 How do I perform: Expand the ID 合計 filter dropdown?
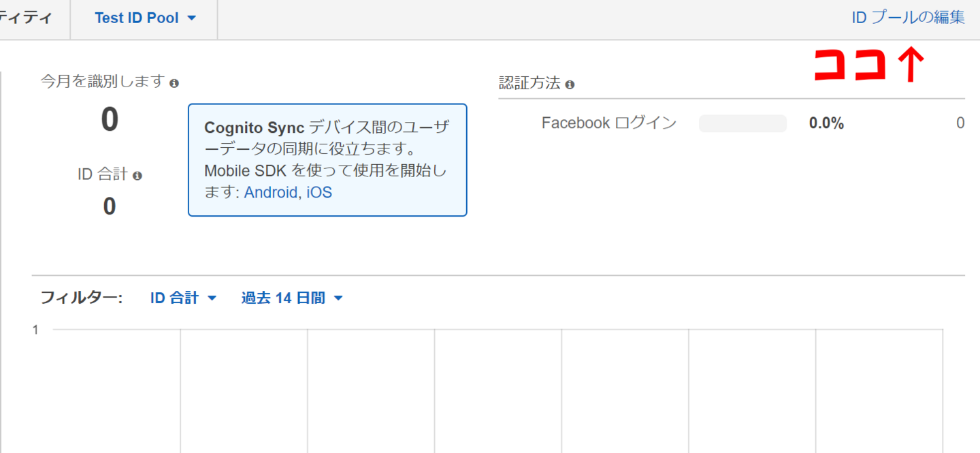coord(183,298)
